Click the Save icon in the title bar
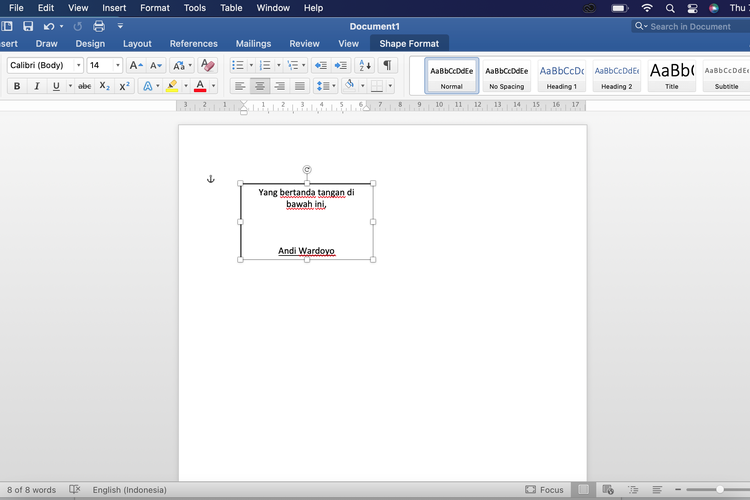Image resolution: width=750 pixels, height=500 pixels. coord(27,26)
